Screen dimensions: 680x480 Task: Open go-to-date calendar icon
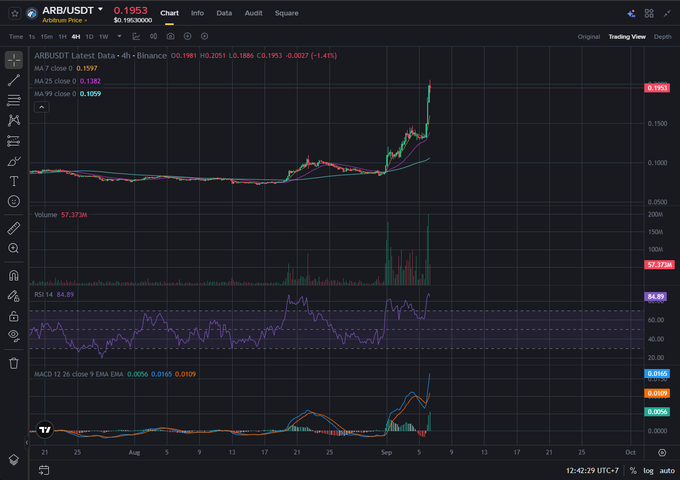(x=44, y=470)
